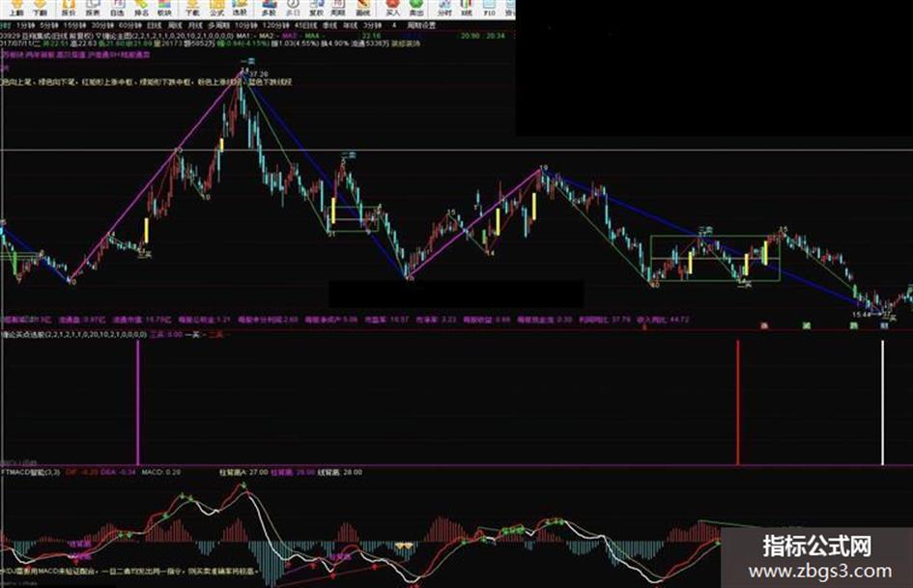Click the 柱背离A: 27.00 value
The width and height of the screenshot is (913, 588).
[x=243, y=472]
